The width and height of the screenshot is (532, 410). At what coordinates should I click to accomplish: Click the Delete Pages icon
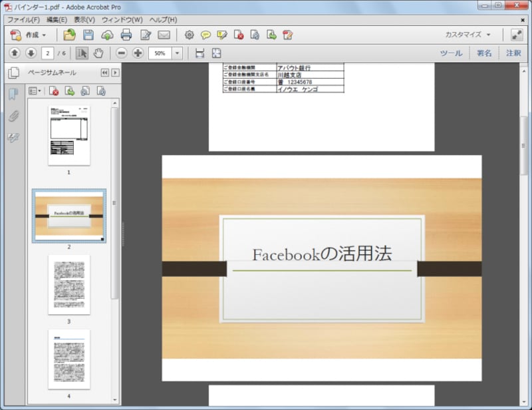tap(54, 91)
